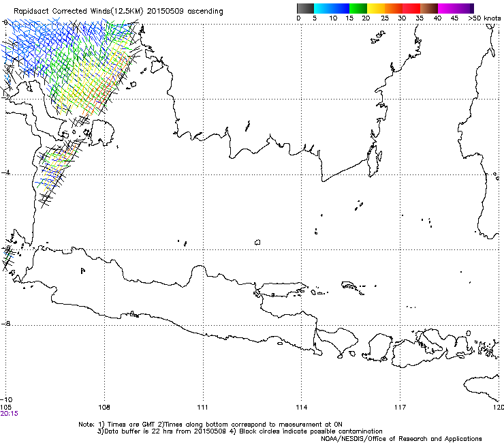
Task: Click the '105' longitude axis label
Action: pyautogui.click(x=6, y=408)
